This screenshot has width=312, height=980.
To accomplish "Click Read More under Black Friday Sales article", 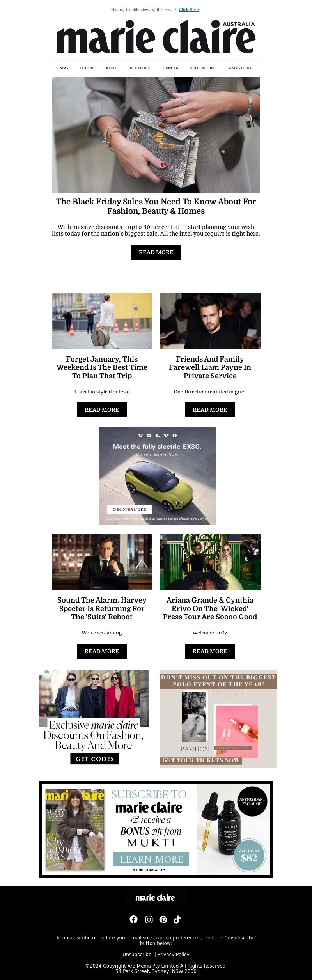I will point(156,252).
